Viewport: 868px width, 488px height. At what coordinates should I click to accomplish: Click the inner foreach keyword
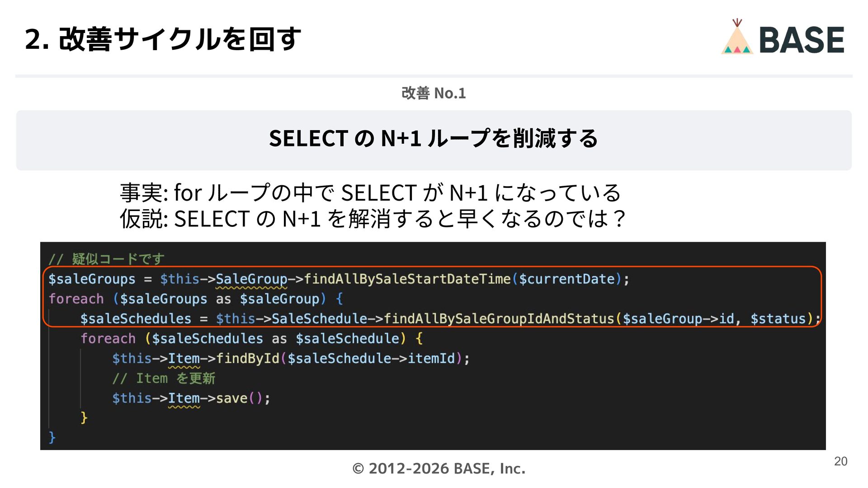[108, 339]
